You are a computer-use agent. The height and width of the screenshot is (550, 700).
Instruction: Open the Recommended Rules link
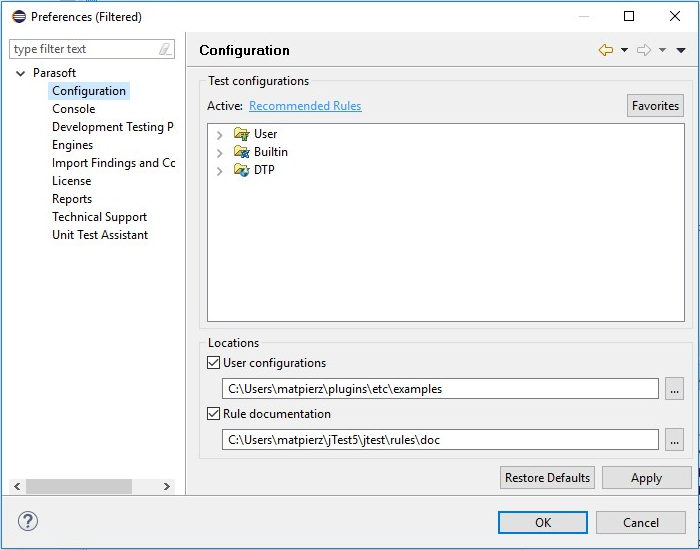[305, 106]
